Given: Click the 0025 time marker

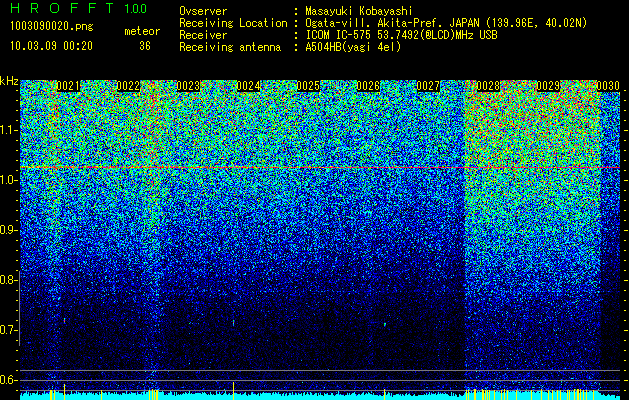Looking at the screenshot, I should 308,86.
